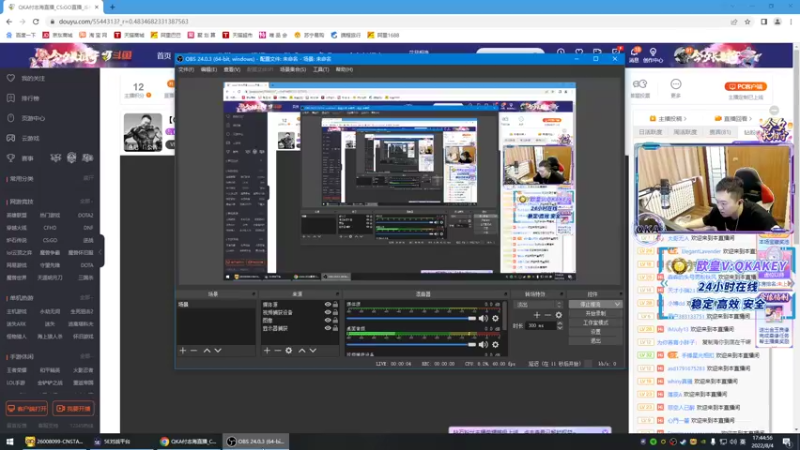Click 退出 in OBS controls
This screenshot has height=450, width=800.
595,341
